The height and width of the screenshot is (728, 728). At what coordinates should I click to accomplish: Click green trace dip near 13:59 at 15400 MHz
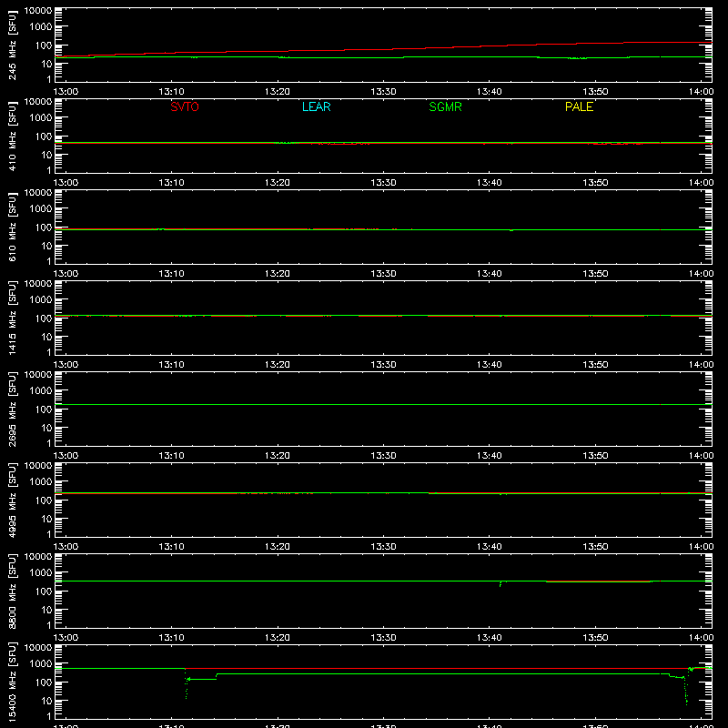(x=686, y=692)
